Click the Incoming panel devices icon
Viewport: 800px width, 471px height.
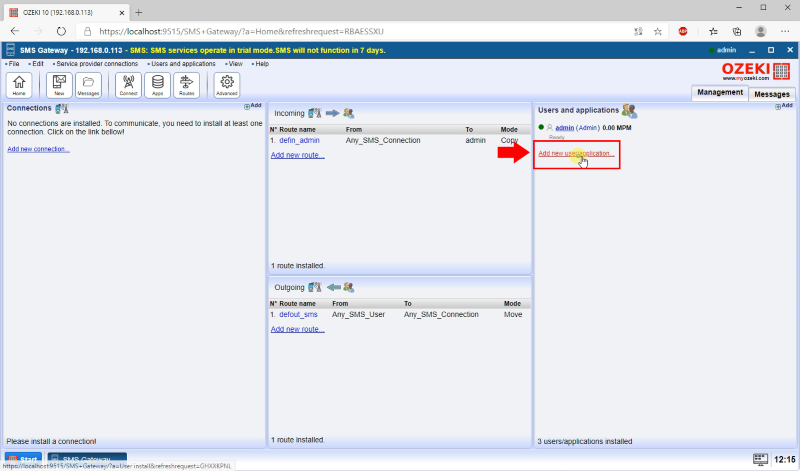tap(315, 113)
